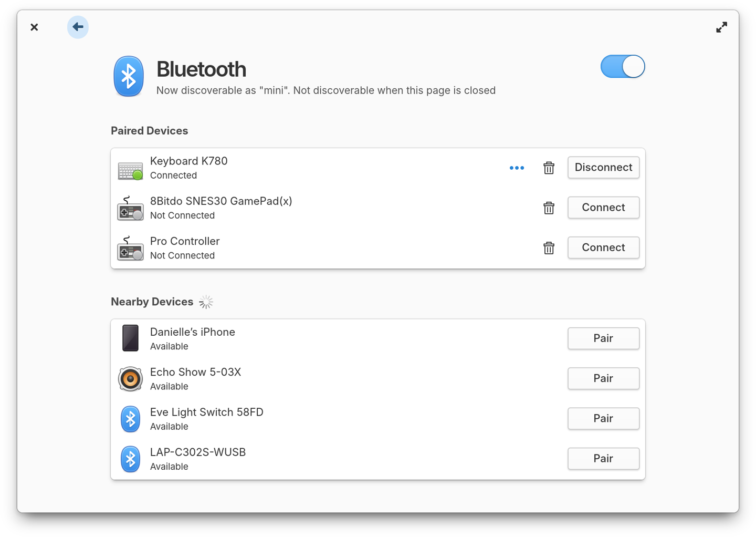Screen dimensions: 756x537
Task: Select the 8Bitdo SNES30 GamePad(x) name
Action: pos(221,201)
